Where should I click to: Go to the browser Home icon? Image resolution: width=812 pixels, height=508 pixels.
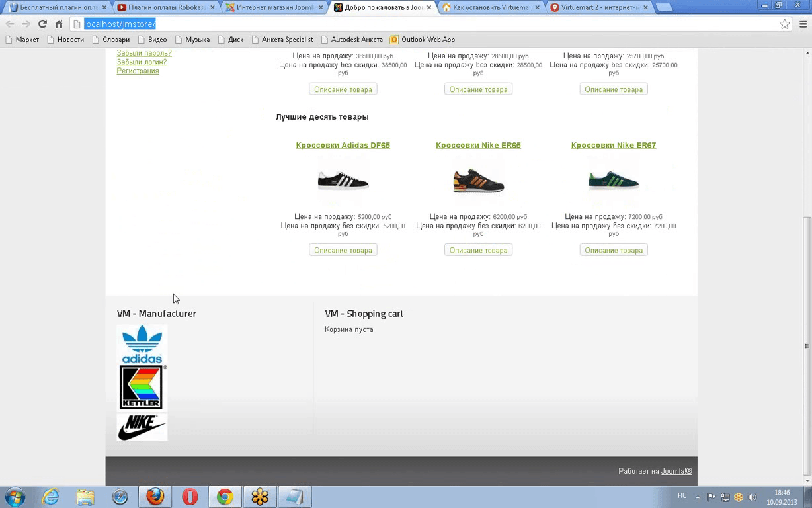click(59, 24)
